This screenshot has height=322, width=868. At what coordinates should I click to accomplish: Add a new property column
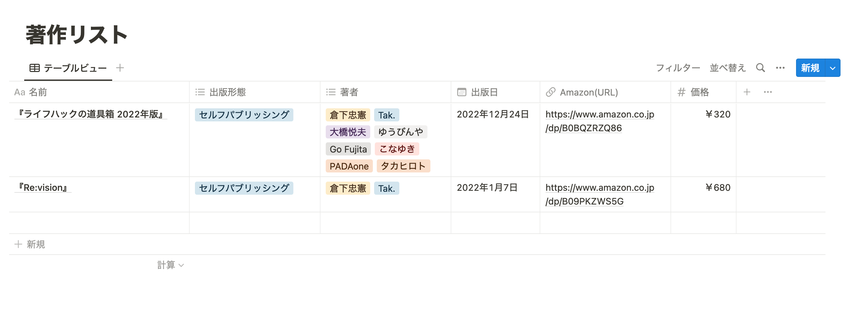tap(747, 92)
